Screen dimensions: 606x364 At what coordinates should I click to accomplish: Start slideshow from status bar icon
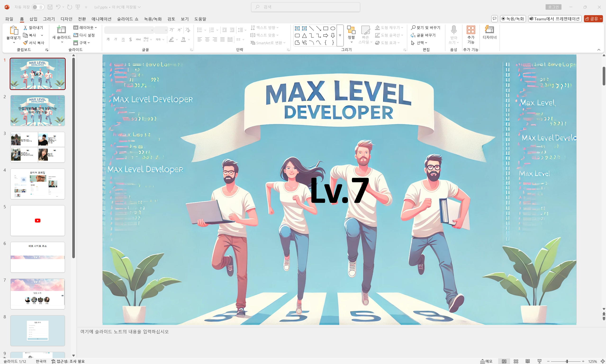point(539,361)
